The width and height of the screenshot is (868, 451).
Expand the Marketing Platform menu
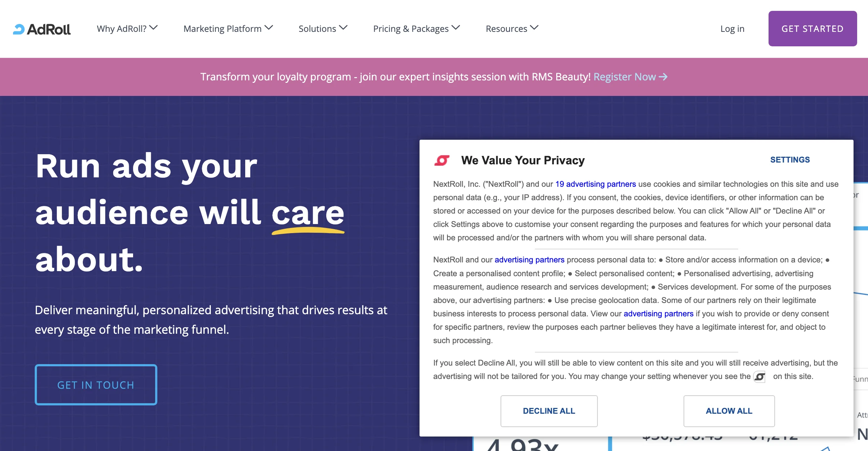coord(227,28)
